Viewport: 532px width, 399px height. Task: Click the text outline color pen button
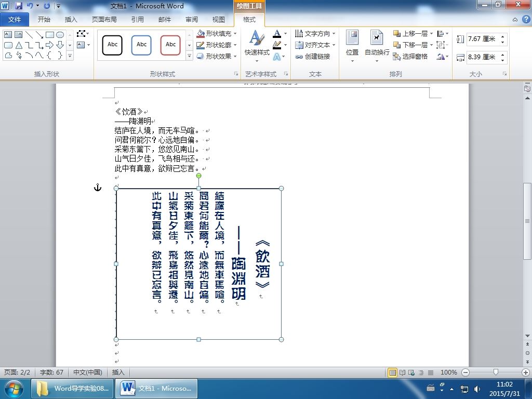[x=277, y=45]
